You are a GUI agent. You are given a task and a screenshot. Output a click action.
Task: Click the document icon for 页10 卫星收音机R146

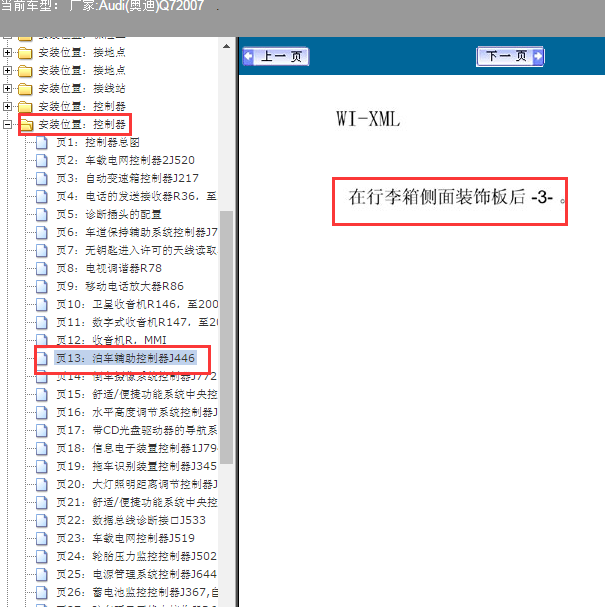coord(42,304)
